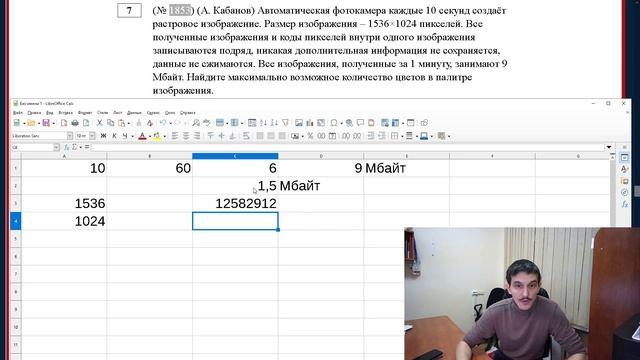Expand the formula bar arrow
The width and height of the screenshot is (640, 360).
(x=609, y=147)
